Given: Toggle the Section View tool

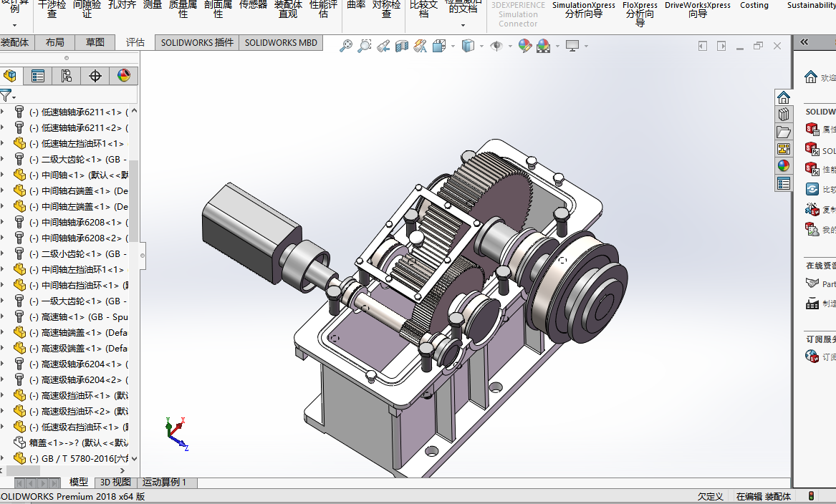Looking at the screenshot, I should tap(401, 47).
